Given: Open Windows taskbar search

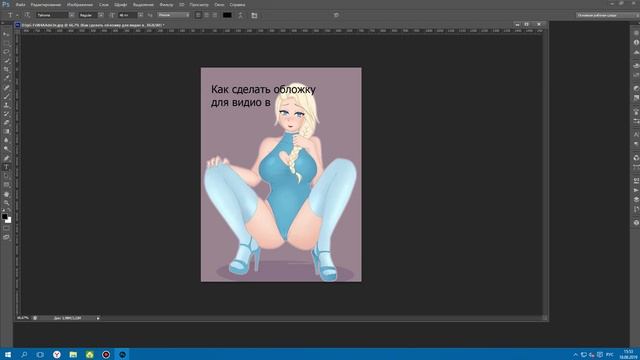Looking at the screenshot, I should click(x=24, y=354).
